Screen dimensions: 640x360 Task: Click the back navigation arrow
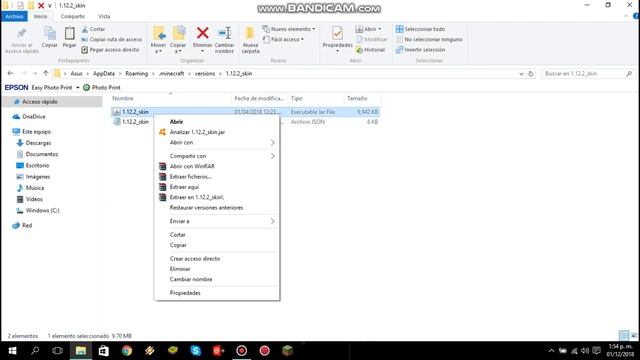(10, 73)
